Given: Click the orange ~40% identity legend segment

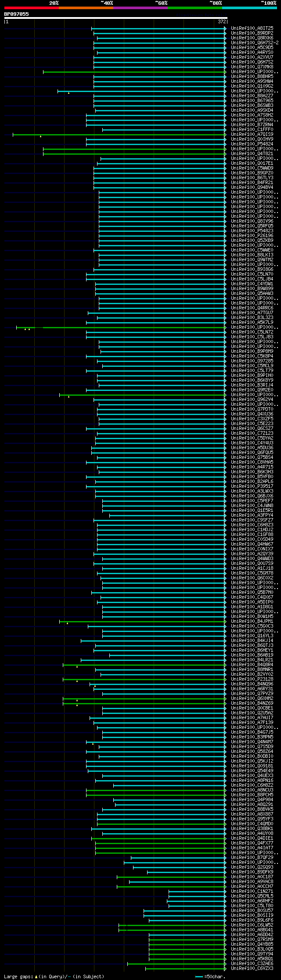Looking at the screenshot, I should [86, 8].
